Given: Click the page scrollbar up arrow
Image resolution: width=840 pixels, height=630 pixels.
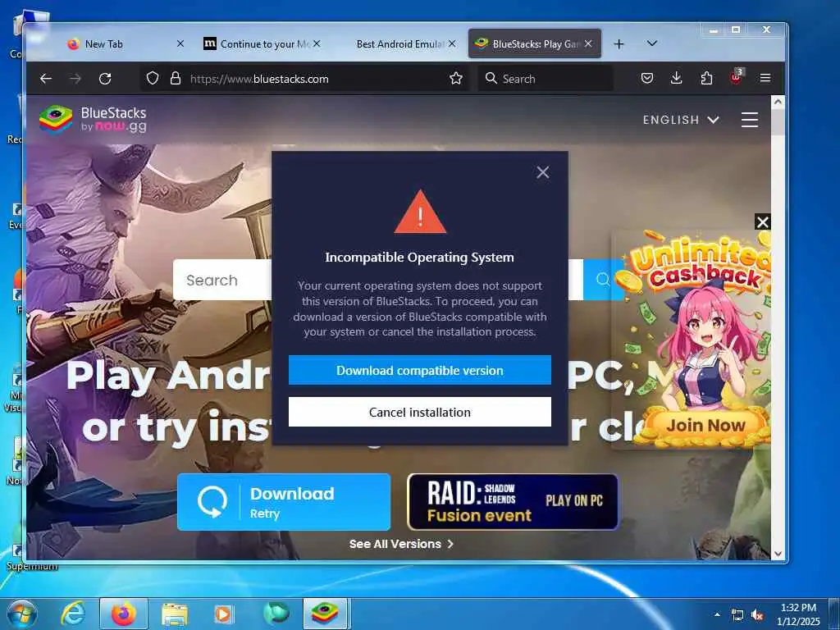Looking at the screenshot, I should click(x=778, y=101).
